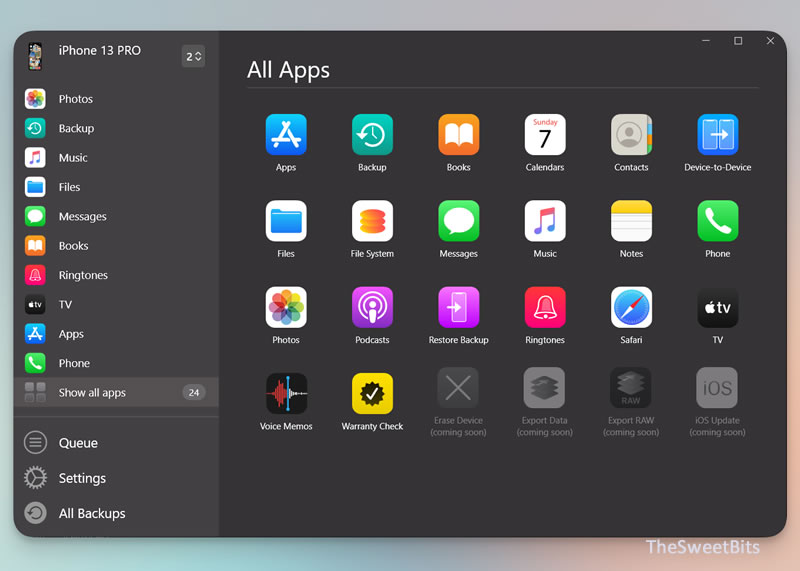
Task: Open the File System browser
Action: pos(372,221)
